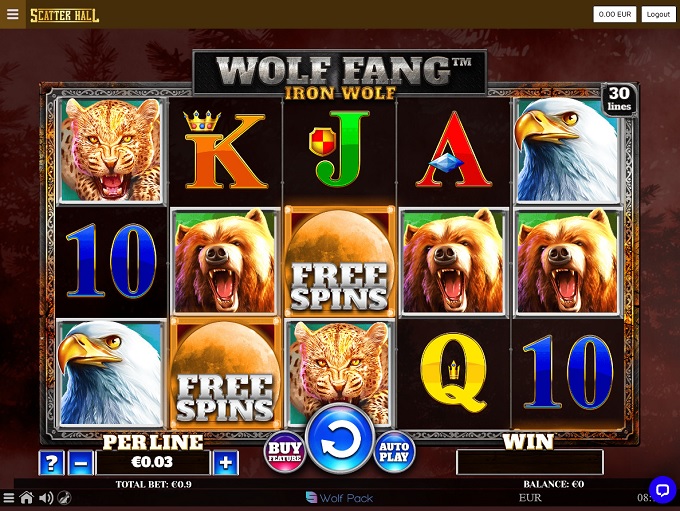
Task: Go to home via the house icon
Action: point(26,498)
